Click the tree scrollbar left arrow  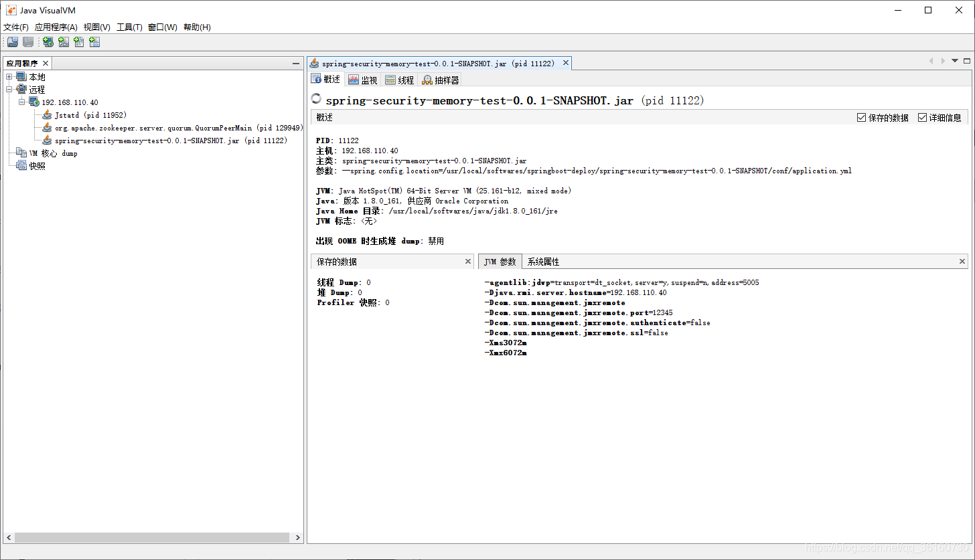click(x=9, y=538)
